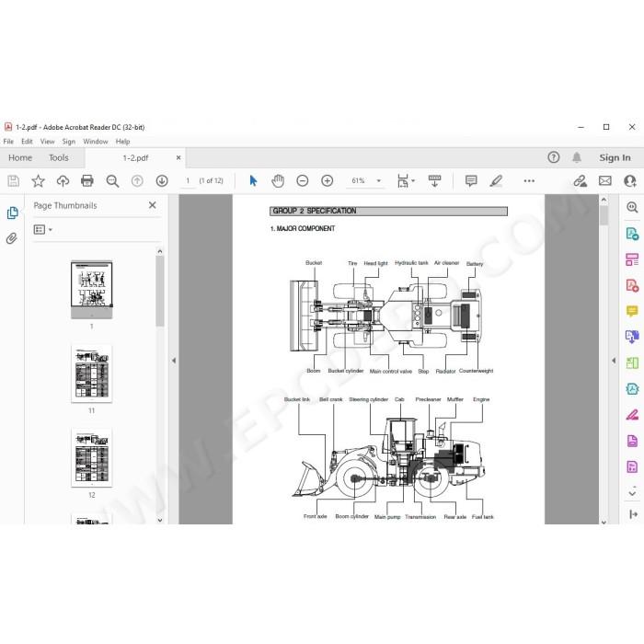644x644 pixels.
Task: Close Page Thumbnails panel
Action: pyautogui.click(x=152, y=205)
